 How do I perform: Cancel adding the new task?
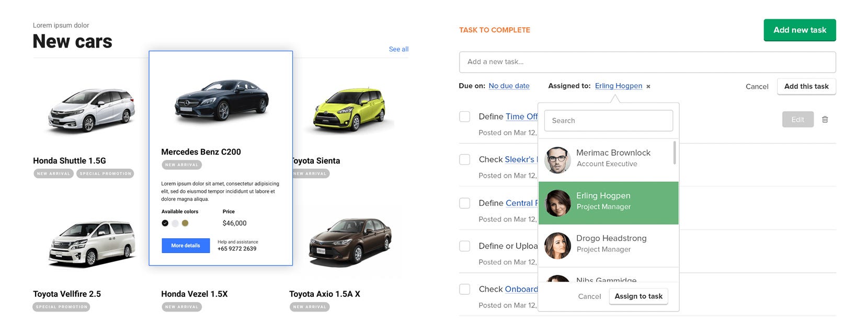pos(757,87)
